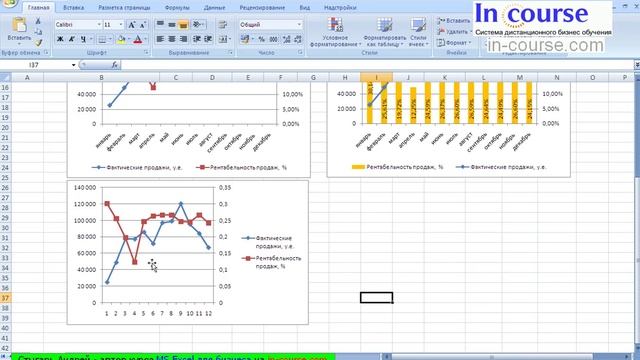Click the accounting number format icon
This screenshot has height=360, width=640.
(245, 39)
